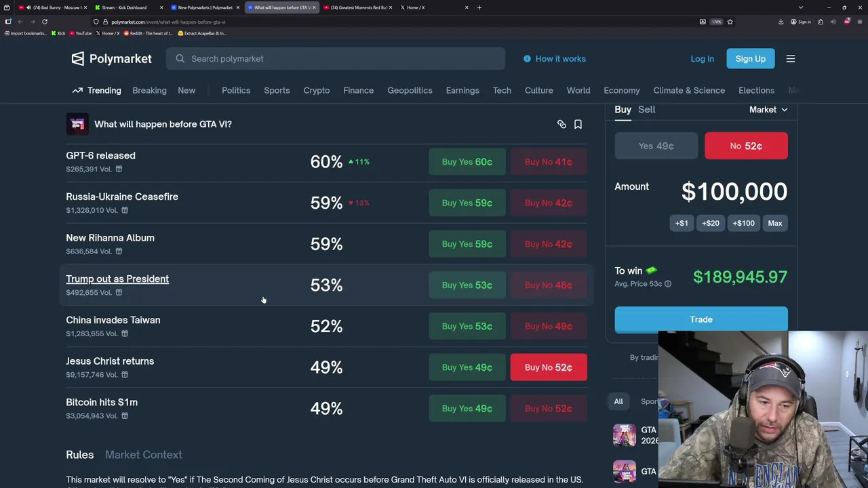Select the No 52¢ outcome

pyautogui.click(x=746, y=146)
